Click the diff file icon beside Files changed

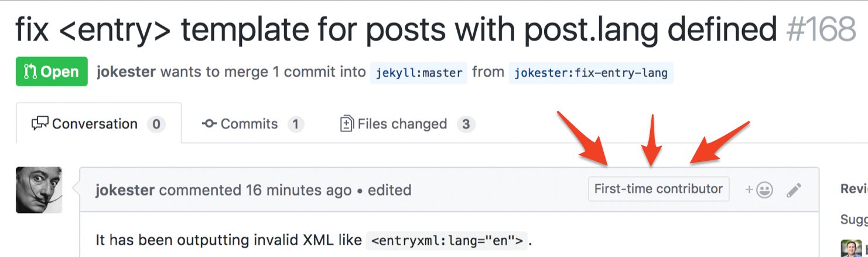pos(347,124)
